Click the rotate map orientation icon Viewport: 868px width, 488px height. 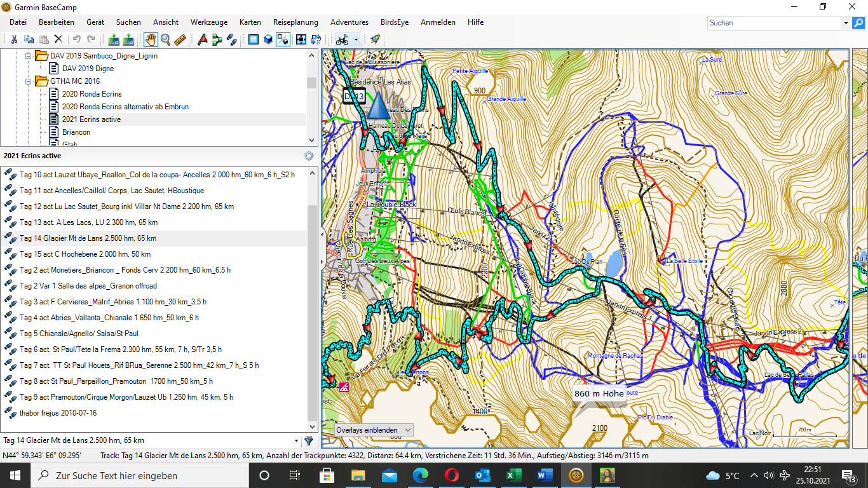click(x=316, y=39)
